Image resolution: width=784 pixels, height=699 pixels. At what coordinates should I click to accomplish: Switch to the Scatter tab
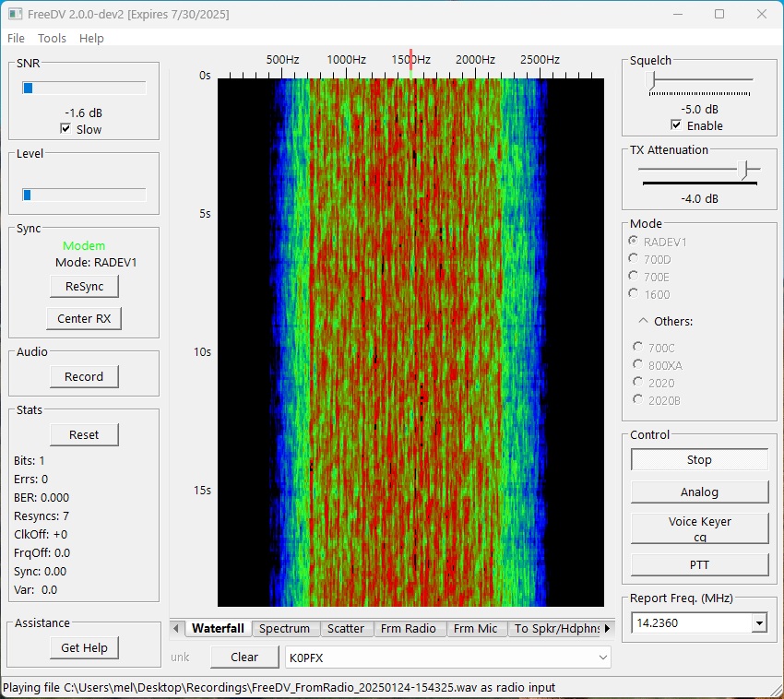point(346,629)
